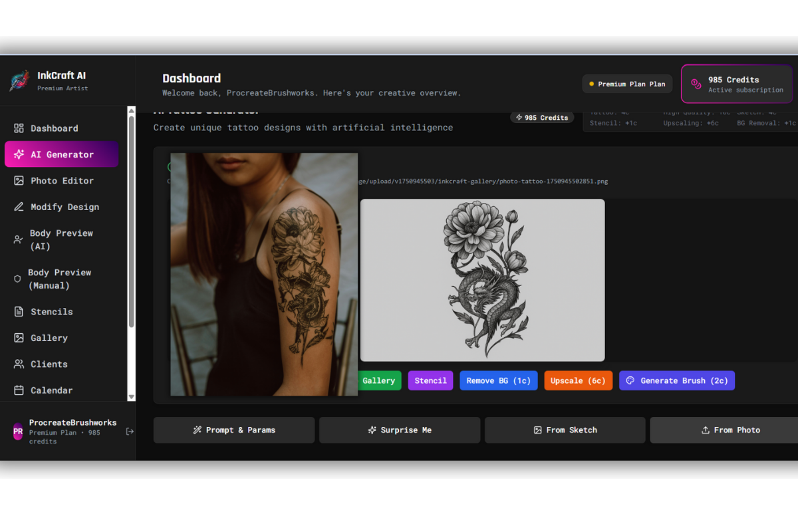Switch to the From Photo tab

coord(730,430)
